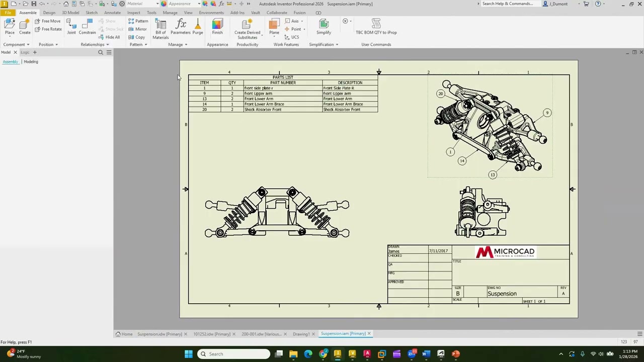Click the Axis work feature
This screenshot has width=644, height=362.
pos(292,21)
